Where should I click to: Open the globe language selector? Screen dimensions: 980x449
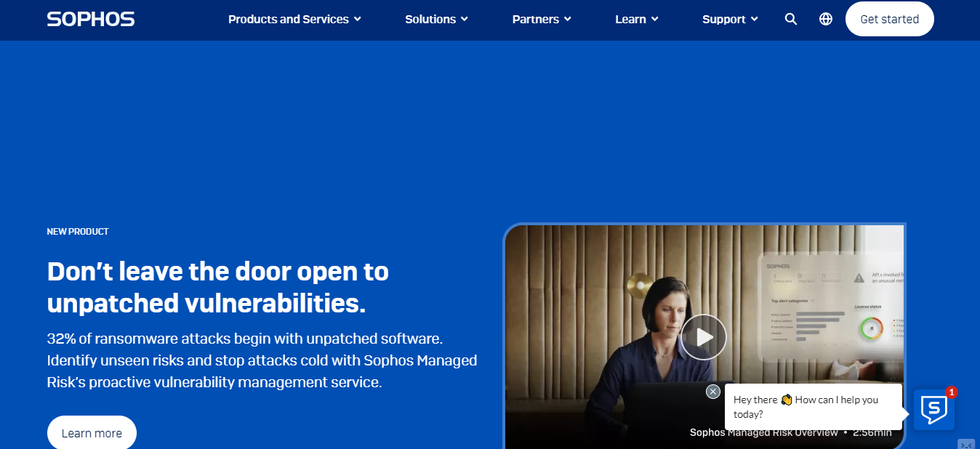click(x=826, y=19)
